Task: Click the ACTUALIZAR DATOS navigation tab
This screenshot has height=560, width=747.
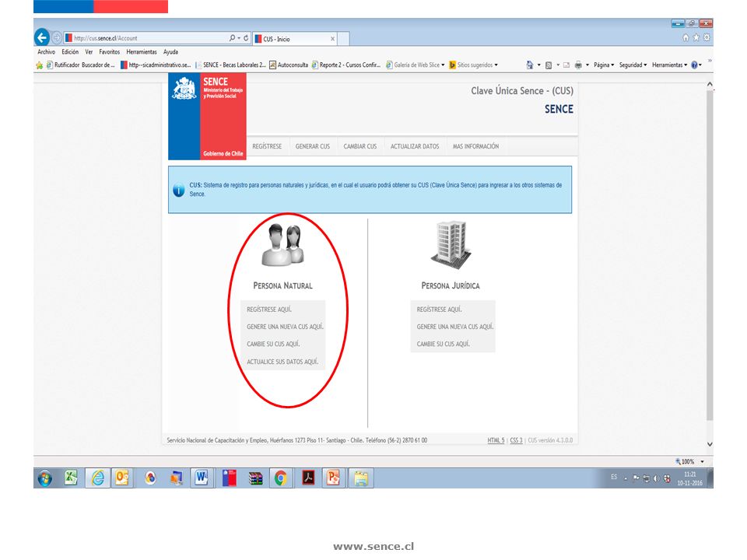Action: [x=415, y=147]
